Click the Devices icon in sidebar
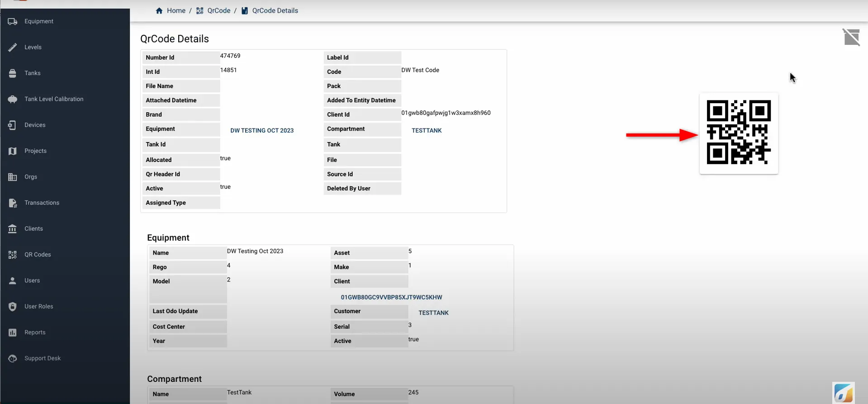Screen dimensions: 868x404 pos(13,125)
